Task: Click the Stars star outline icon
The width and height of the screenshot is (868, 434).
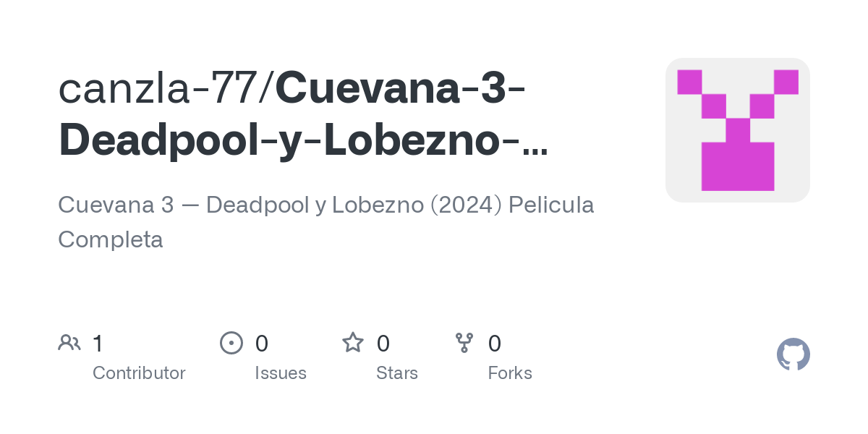Action: point(353,342)
